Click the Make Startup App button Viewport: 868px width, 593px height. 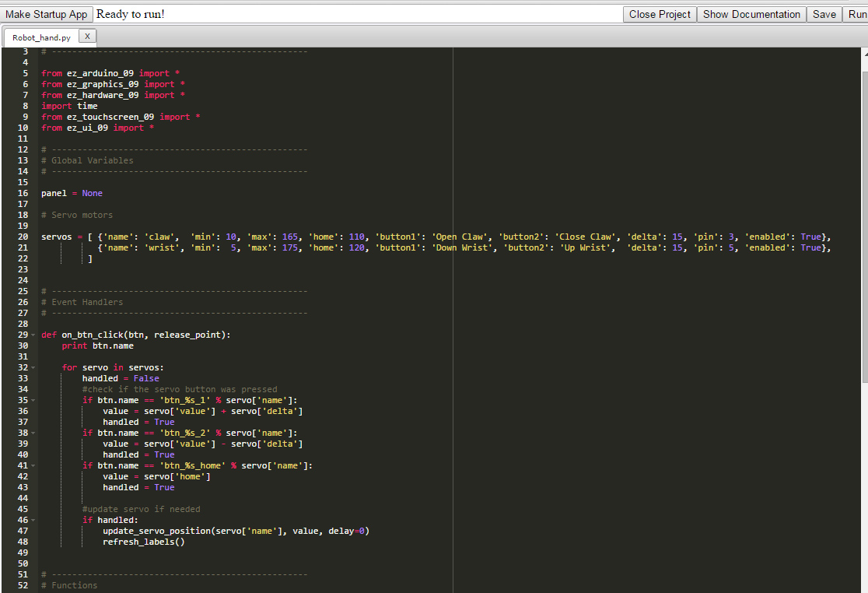pyautogui.click(x=47, y=14)
